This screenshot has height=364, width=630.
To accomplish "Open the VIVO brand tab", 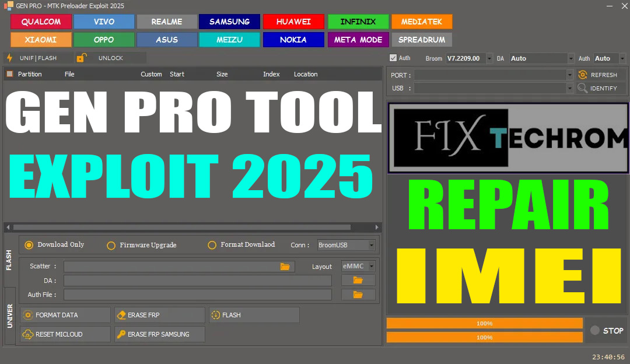I will click(x=104, y=22).
